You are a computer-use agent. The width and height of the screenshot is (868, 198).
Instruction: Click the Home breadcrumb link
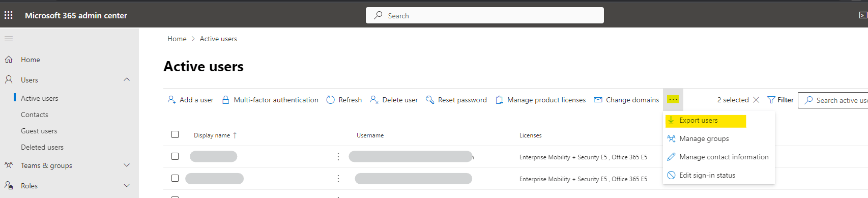tap(177, 39)
